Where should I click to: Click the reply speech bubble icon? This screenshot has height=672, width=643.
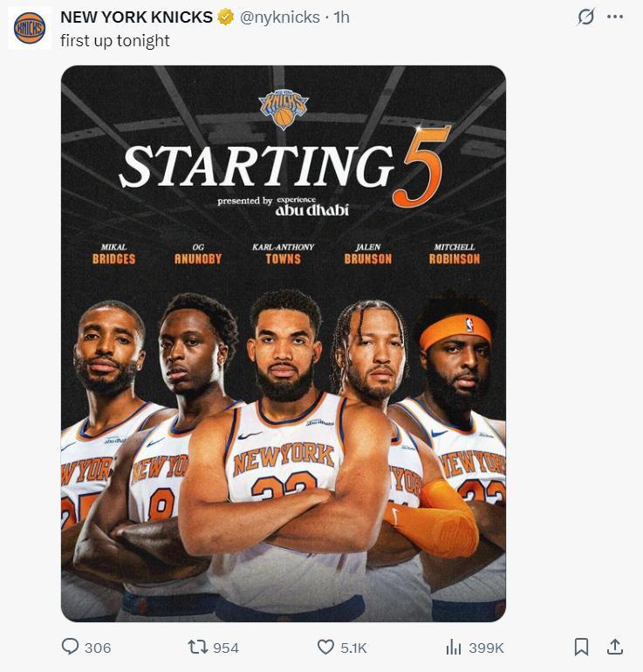71,647
